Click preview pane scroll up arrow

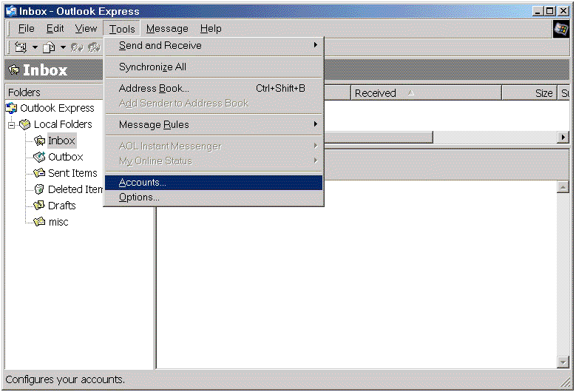[x=563, y=187]
